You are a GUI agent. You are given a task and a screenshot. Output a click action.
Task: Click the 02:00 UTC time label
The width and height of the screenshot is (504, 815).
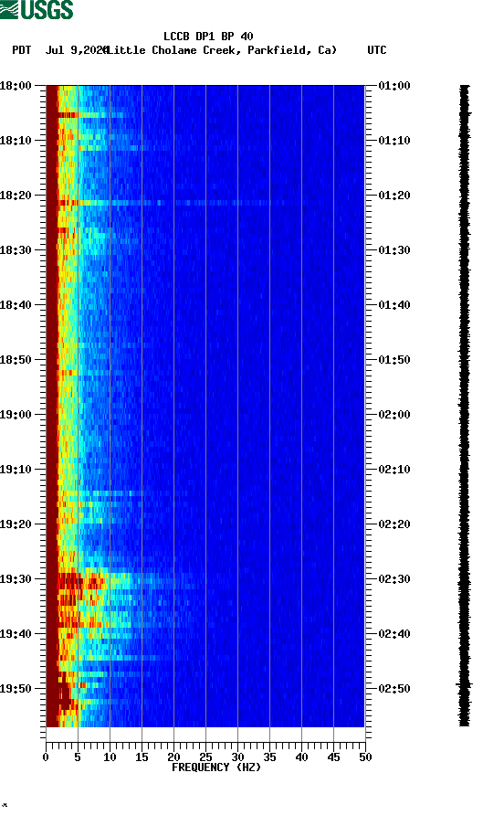pos(394,415)
